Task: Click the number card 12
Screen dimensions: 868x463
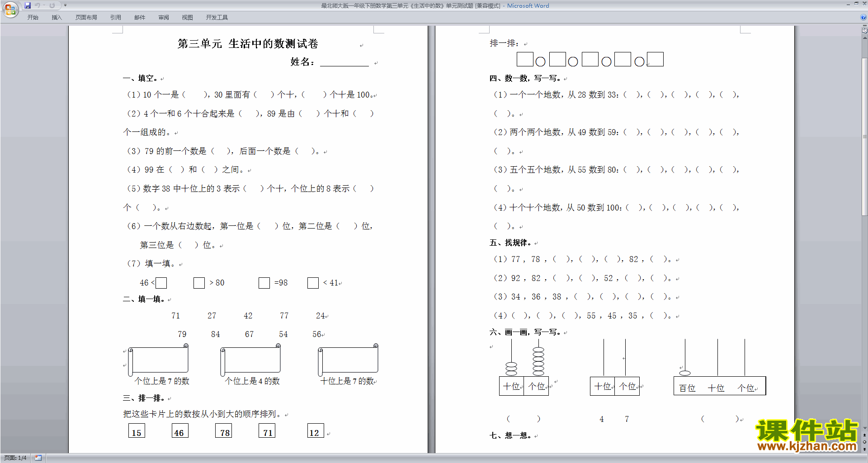Action: coord(316,430)
